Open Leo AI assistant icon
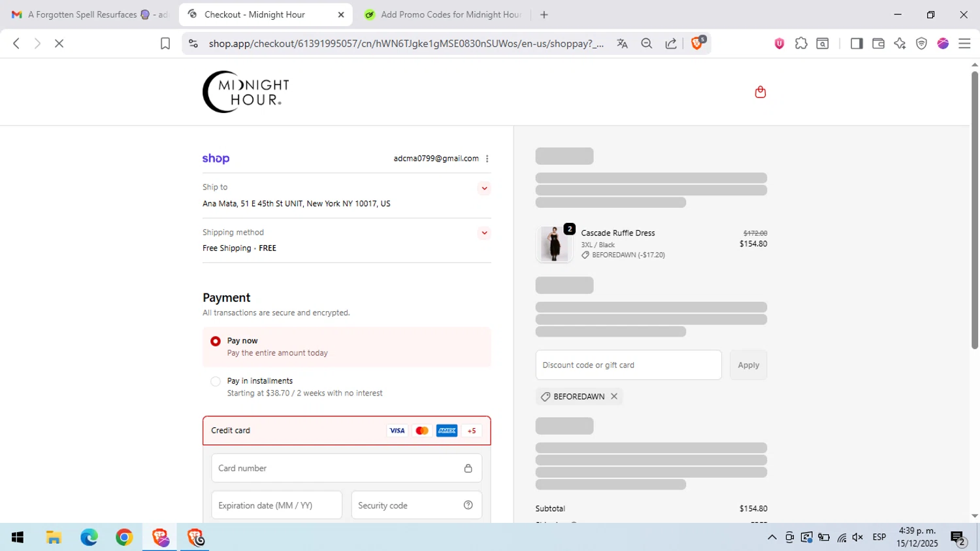 point(900,43)
